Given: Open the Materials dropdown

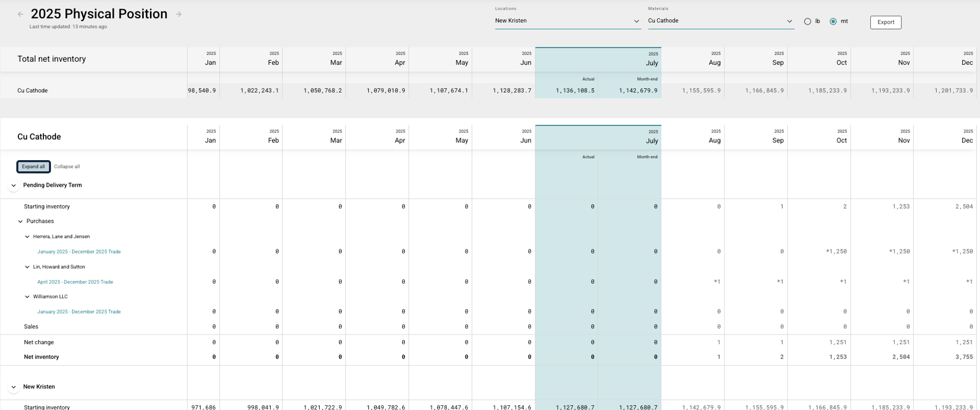Looking at the screenshot, I should 720,21.
